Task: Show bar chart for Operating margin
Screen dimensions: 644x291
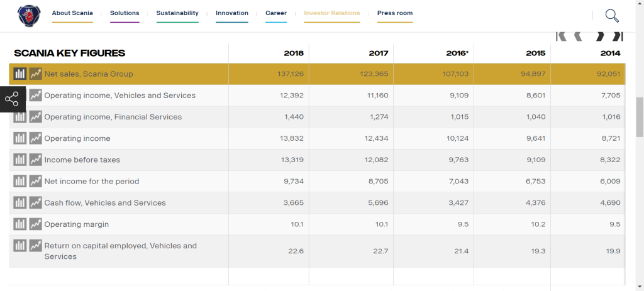Action: click(20, 224)
